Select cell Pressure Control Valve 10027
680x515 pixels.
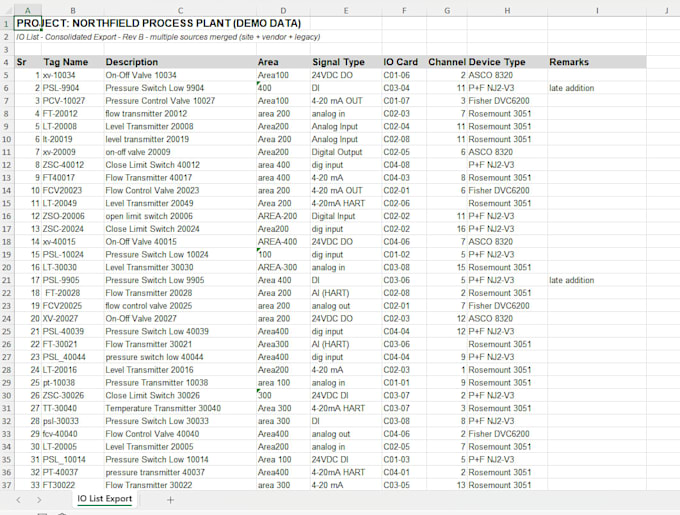click(x=180, y=101)
